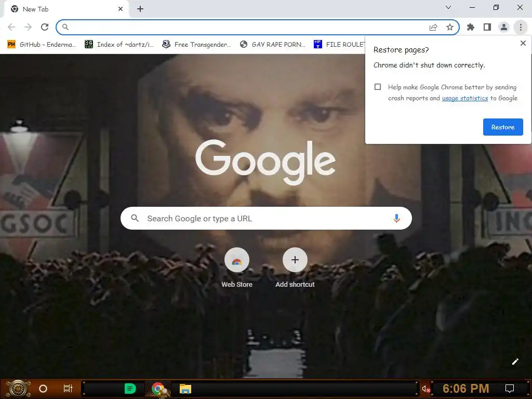Image resolution: width=532 pixels, height=399 pixels.
Task: Share this page via the share icon
Action: point(433,27)
